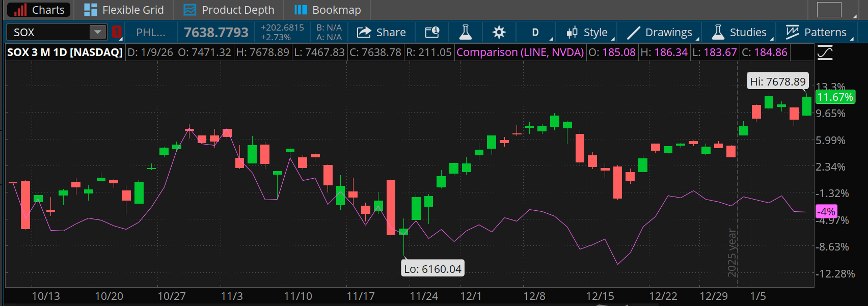
Task: Switch to the Bookmap tab
Action: pyautogui.click(x=327, y=10)
